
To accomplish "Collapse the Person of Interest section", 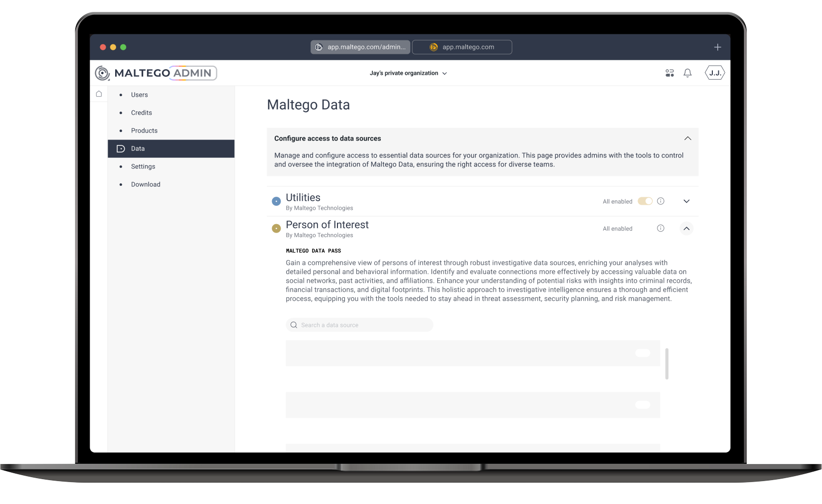I will pos(686,229).
